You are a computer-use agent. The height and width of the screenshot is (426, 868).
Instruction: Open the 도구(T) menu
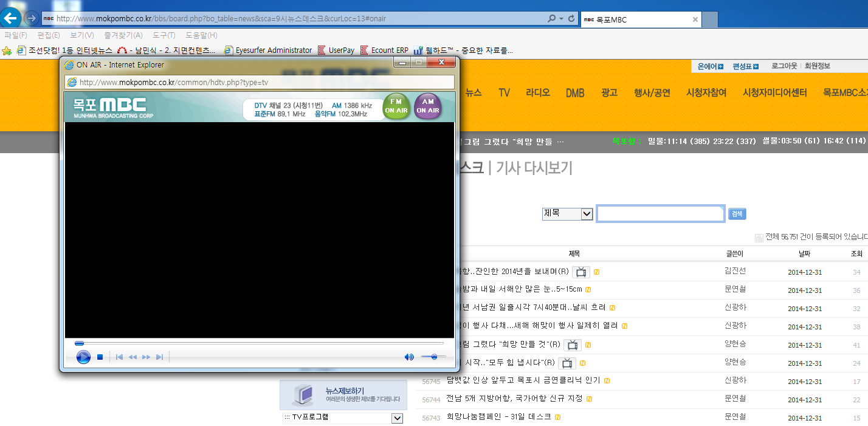click(164, 35)
